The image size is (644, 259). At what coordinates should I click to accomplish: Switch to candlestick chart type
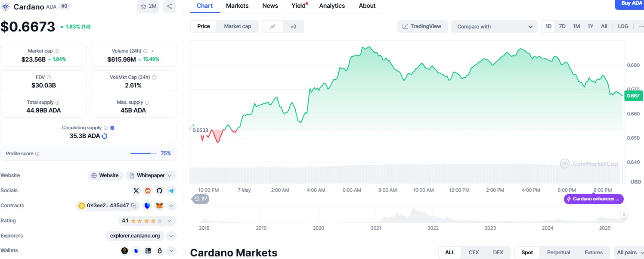(x=294, y=26)
